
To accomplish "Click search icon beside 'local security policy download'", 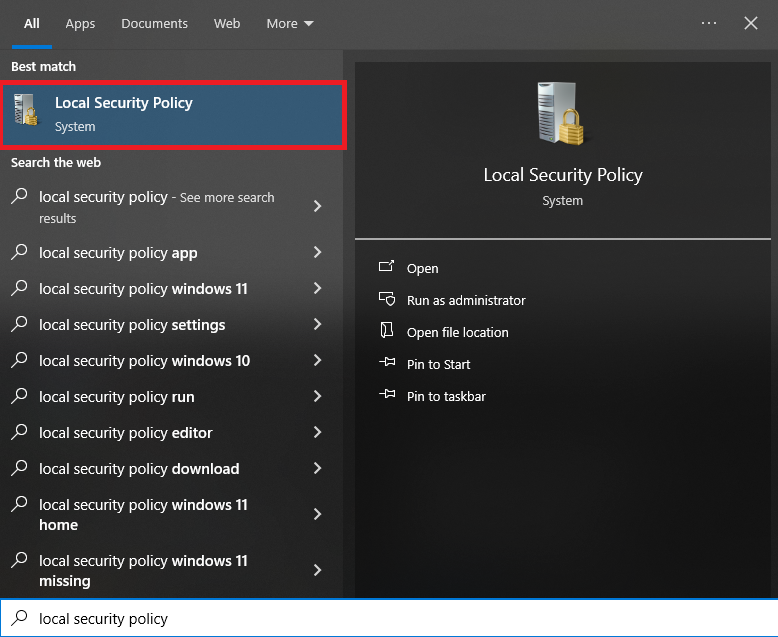I will (19, 467).
